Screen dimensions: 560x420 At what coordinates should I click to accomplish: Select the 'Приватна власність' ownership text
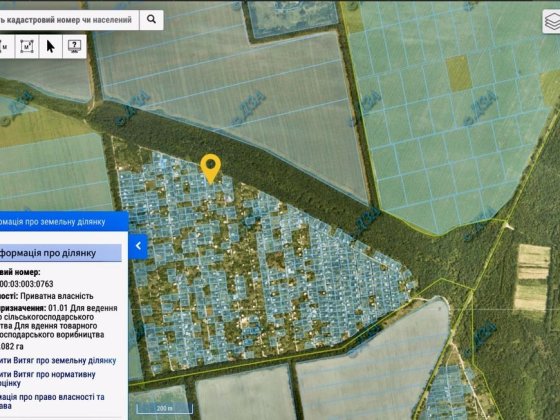click(57, 296)
